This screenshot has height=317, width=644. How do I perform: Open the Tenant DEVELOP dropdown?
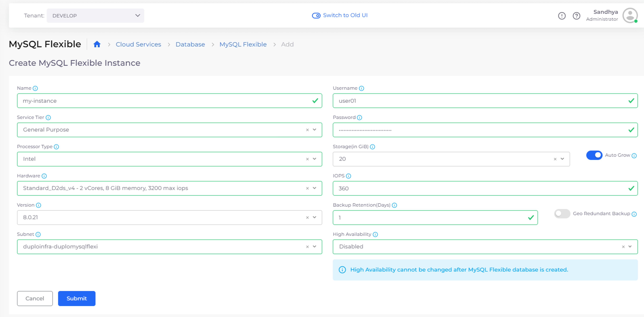coord(95,15)
